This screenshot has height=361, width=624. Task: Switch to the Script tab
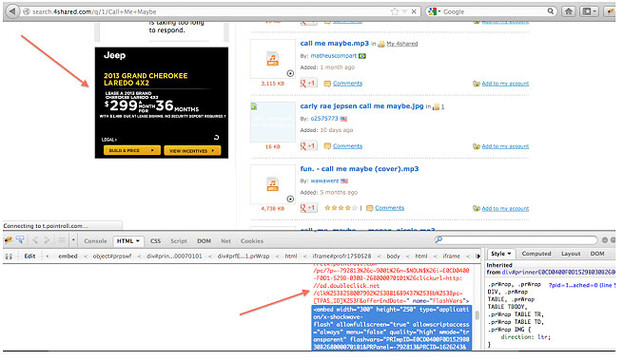coord(179,241)
